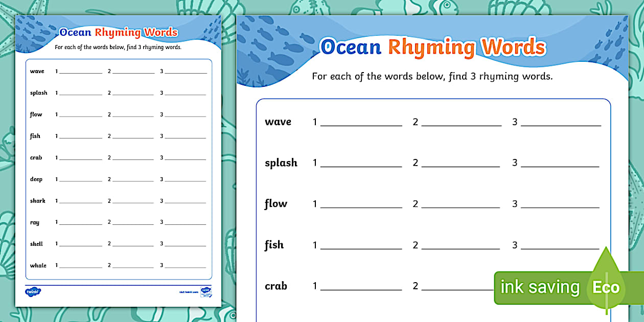This screenshot has height=322, width=644.
Task: Select the word 'crab' label
Action: click(x=276, y=286)
